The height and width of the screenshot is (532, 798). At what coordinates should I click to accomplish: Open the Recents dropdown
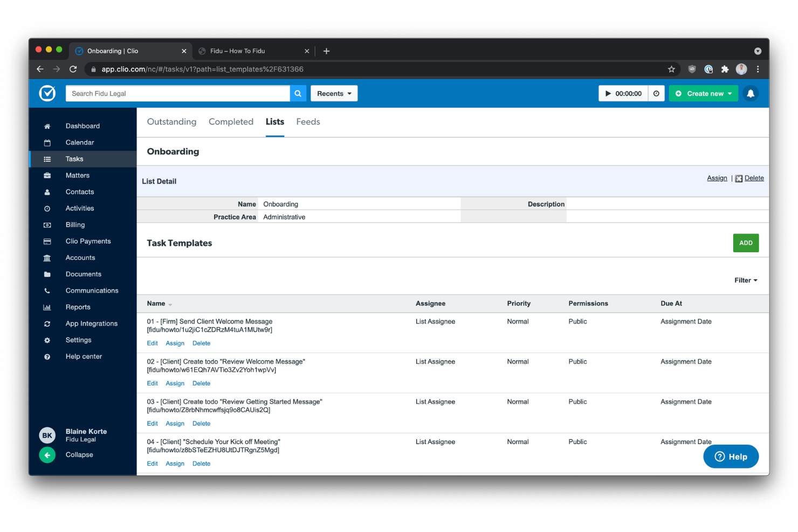[334, 93]
